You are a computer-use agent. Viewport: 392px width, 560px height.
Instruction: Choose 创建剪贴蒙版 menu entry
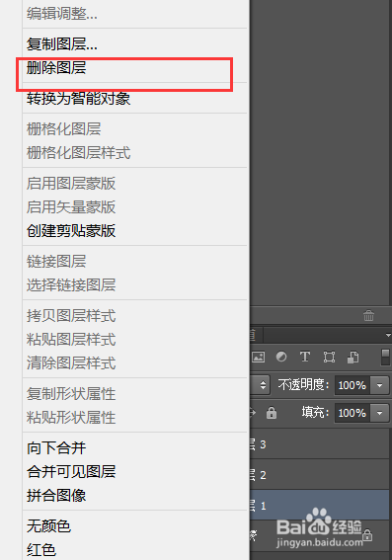tap(71, 230)
